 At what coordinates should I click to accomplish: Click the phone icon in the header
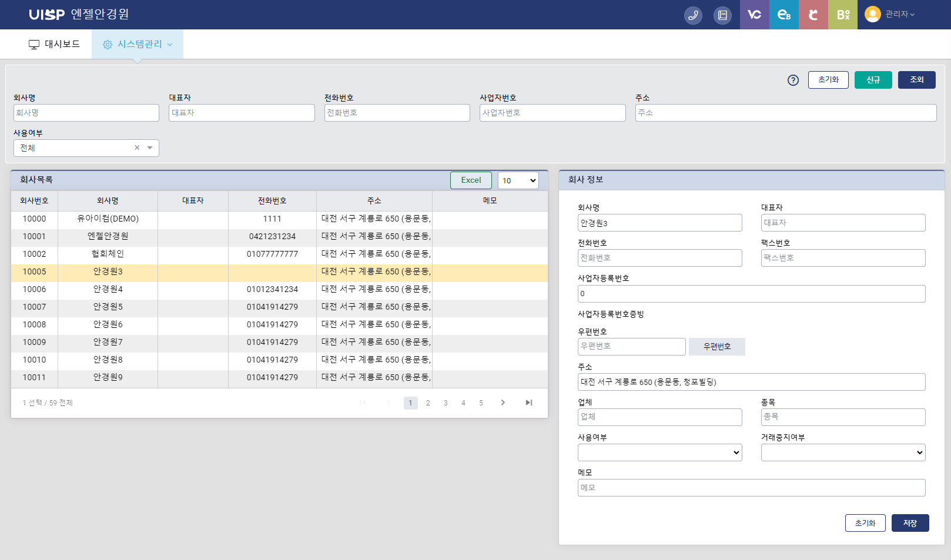pyautogui.click(x=693, y=15)
